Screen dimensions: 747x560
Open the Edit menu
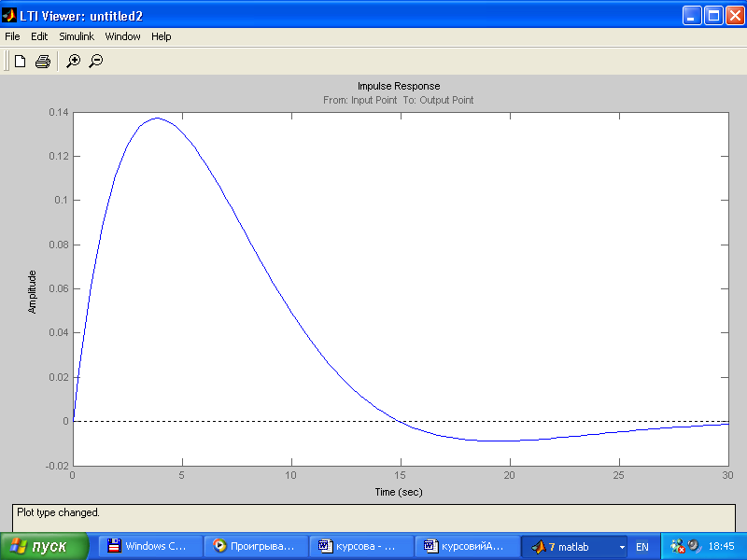click(x=39, y=36)
